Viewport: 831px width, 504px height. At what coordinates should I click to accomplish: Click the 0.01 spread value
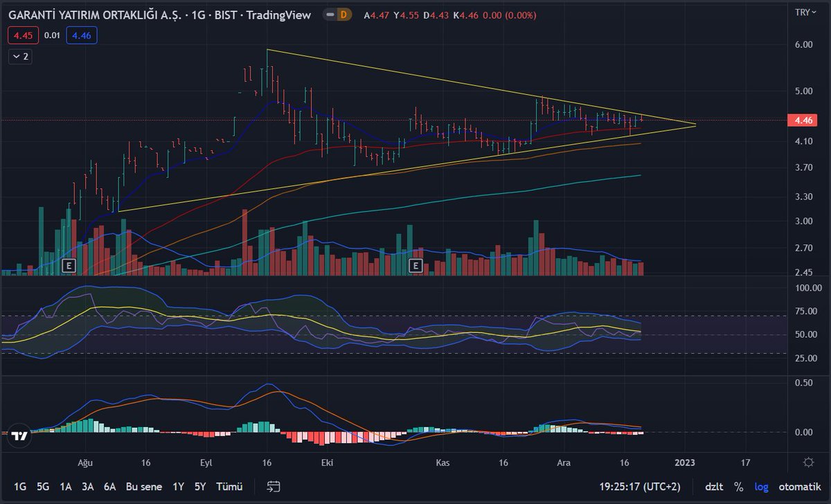coord(52,34)
